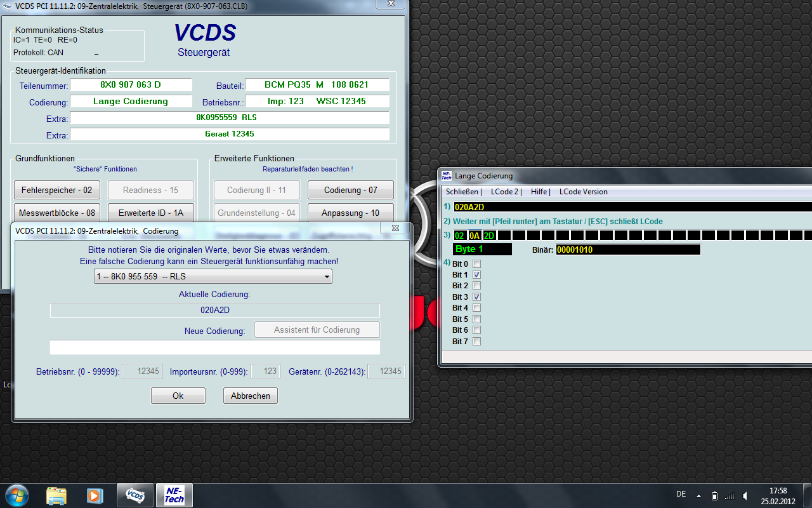The height and width of the screenshot is (508, 812).
Task: Select byte 0A in the byte row
Action: tap(475, 236)
